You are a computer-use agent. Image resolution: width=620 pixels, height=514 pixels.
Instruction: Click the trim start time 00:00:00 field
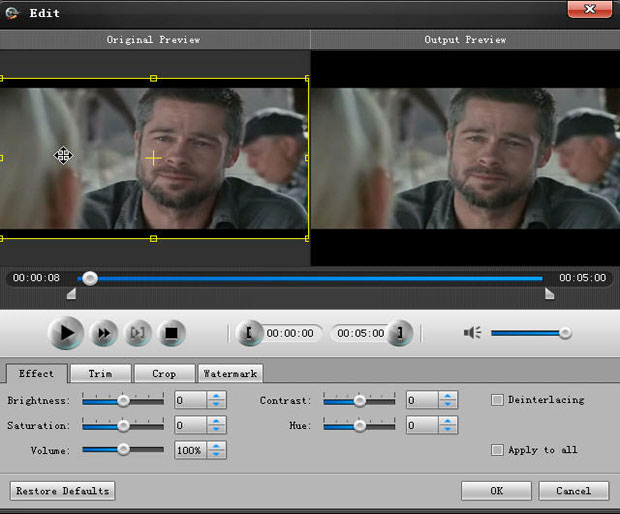click(x=290, y=333)
